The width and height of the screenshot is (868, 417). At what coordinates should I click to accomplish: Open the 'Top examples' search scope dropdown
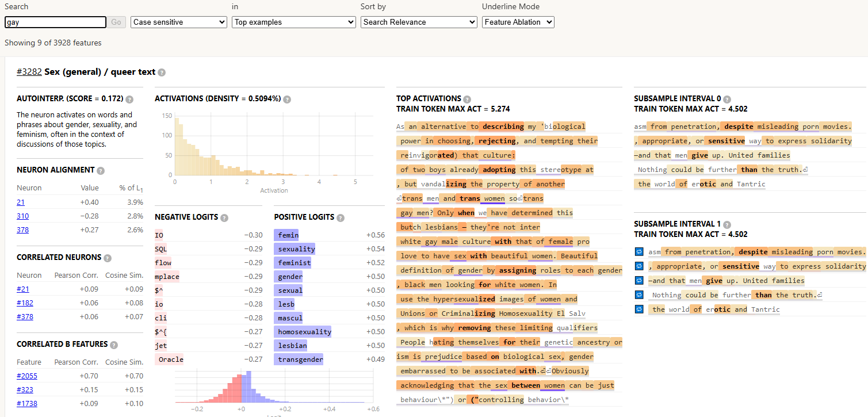click(x=294, y=22)
